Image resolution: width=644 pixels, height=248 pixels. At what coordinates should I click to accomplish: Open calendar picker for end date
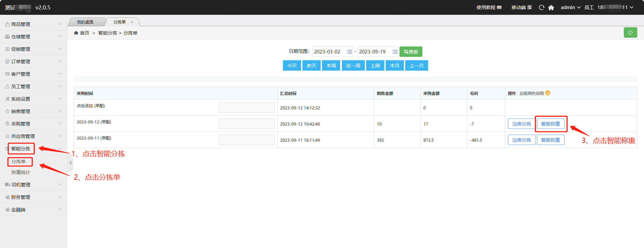click(x=394, y=52)
